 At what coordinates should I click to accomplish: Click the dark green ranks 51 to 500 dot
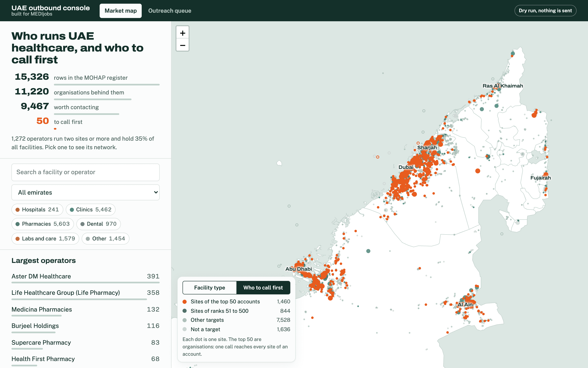(x=185, y=311)
